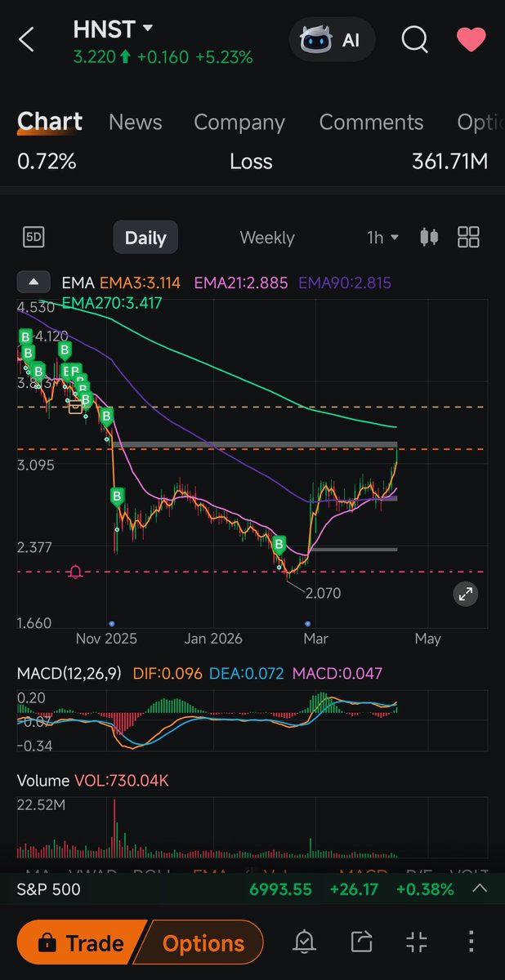This screenshot has width=505, height=980.
Task: Tap the 1.660 price axis label
Action: click(34, 623)
